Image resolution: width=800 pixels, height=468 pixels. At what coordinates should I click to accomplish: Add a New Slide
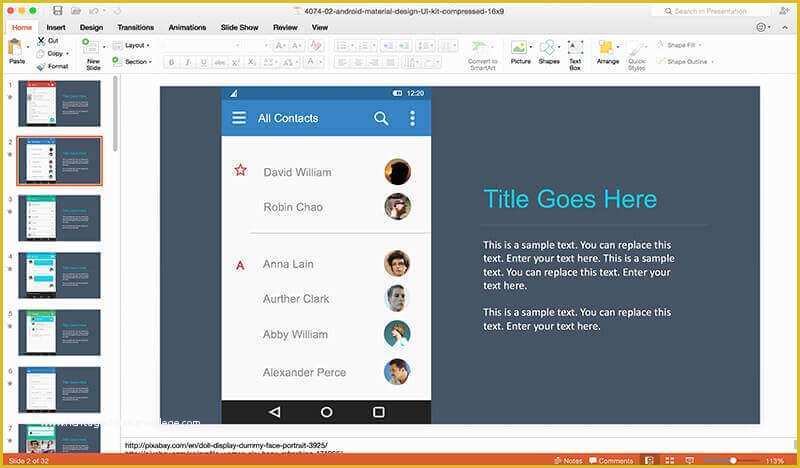click(x=91, y=53)
